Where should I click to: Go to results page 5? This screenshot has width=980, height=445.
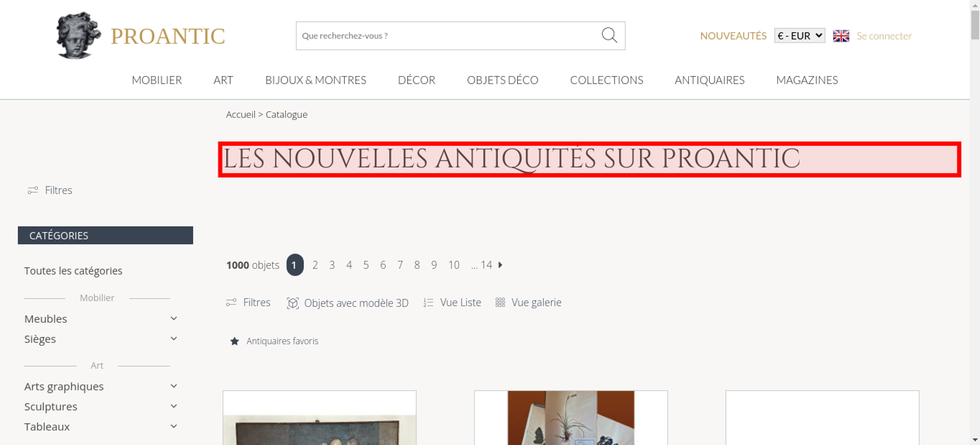coord(366,265)
